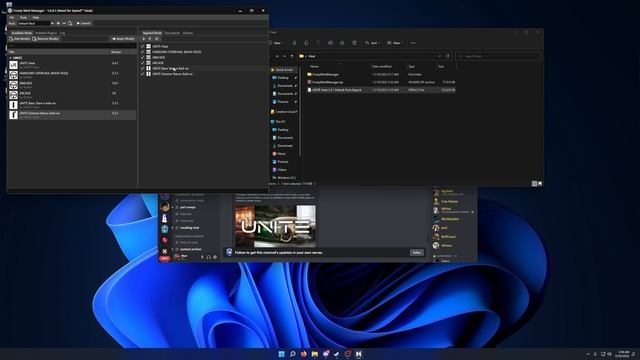Screen dimensions: 640x360
Task: Uncheck UNITE Basic Stance Add-on checkbox
Action: (142, 68)
